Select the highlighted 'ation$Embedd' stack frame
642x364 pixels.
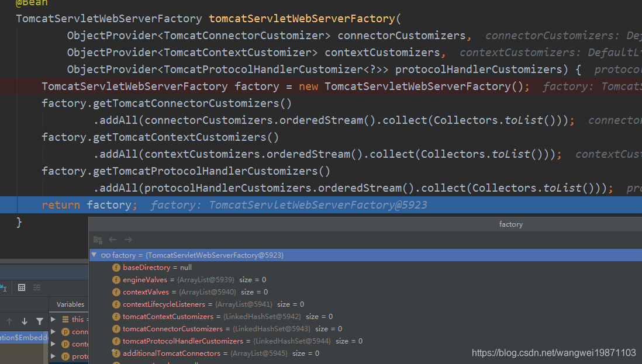click(24, 338)
